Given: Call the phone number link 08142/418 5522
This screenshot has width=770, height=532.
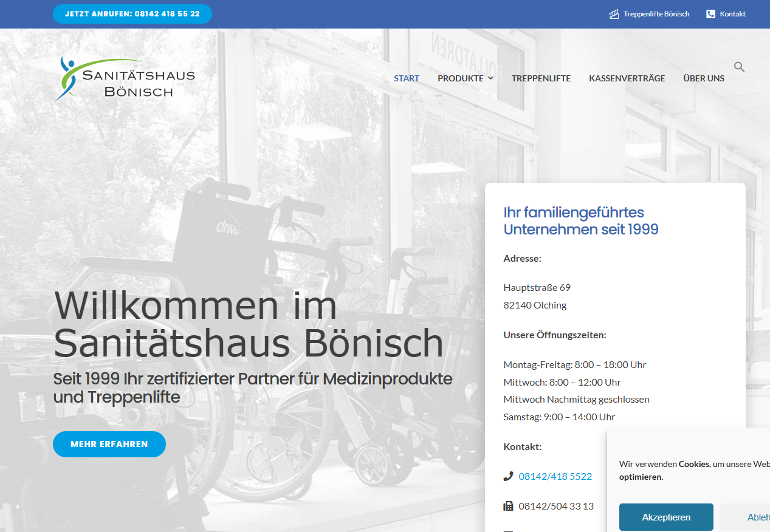Looking at the screenshot, I should [555, 476].
